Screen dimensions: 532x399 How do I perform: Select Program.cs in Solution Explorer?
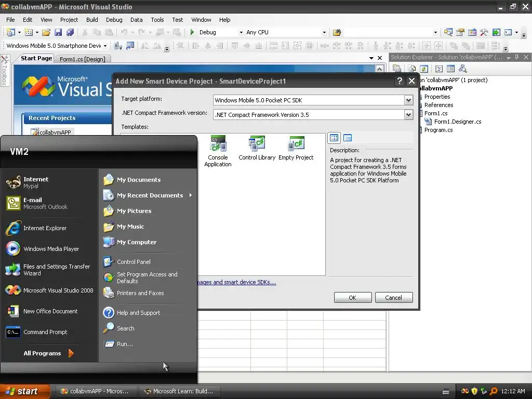tap(438, 130)
